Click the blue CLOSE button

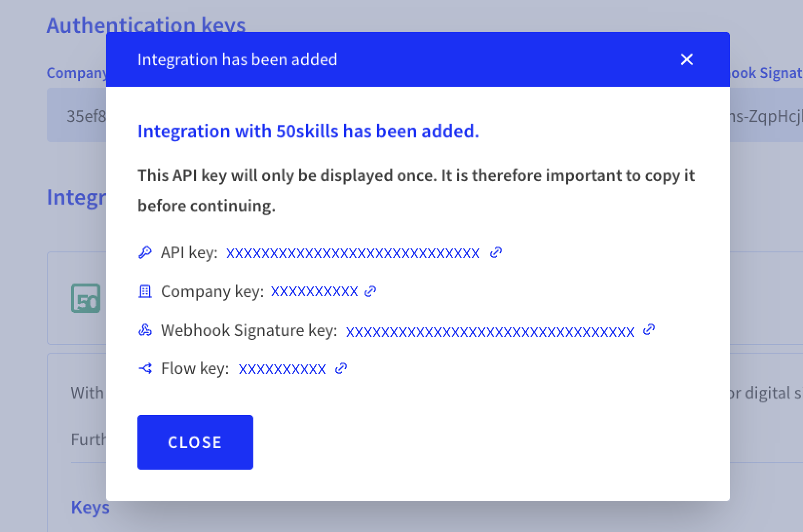click(x=195, y=442)
